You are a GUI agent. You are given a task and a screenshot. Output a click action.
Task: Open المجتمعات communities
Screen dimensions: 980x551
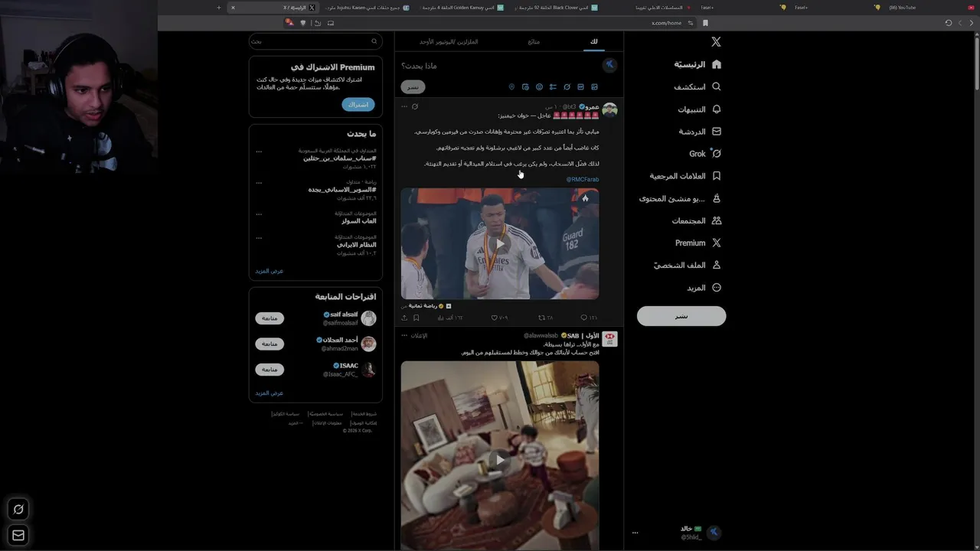tap(697, 220)
